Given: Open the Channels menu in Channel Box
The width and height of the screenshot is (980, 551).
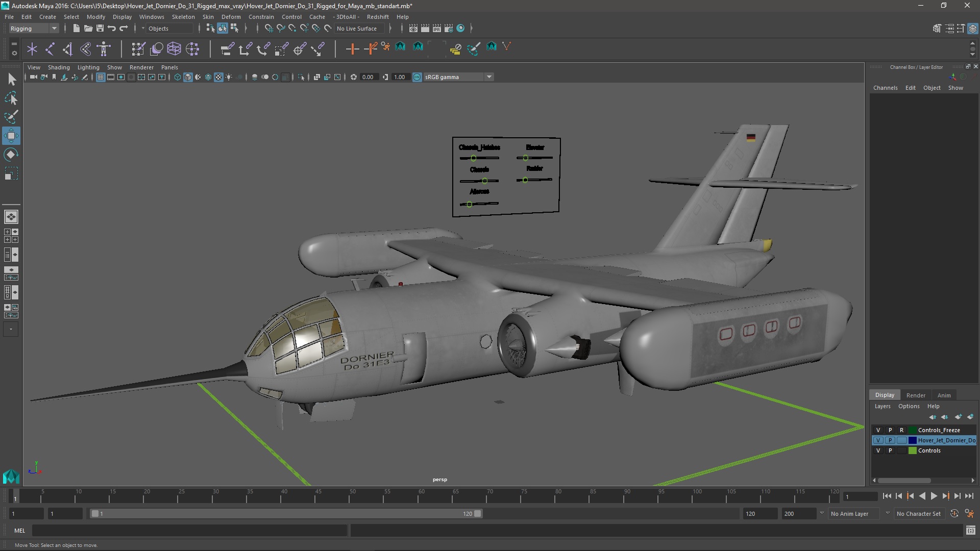Looking at the screenshot, I should 885,88.
